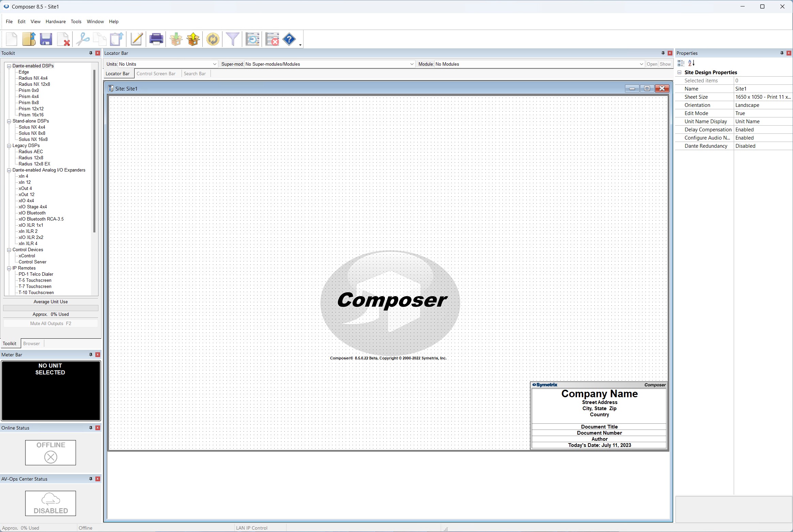Collapse the IP Remotes group

click(x=9, y=268)
